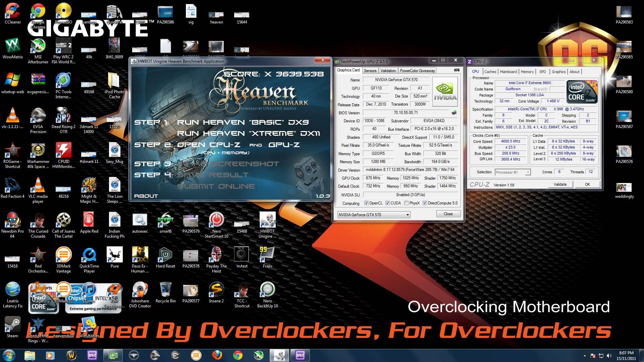Open the VLC media player desktop shortcut
The image size is (644, 362).
tap(38, 191)
